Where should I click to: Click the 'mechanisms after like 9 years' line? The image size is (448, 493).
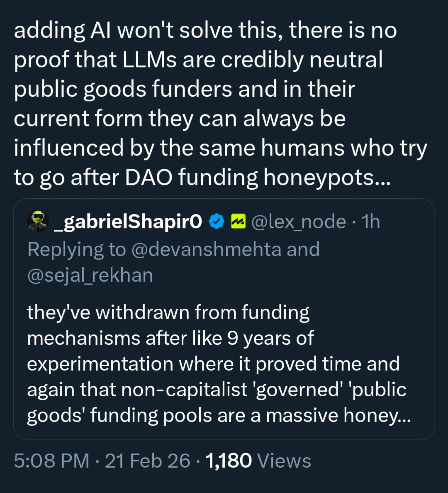point(170,338)
